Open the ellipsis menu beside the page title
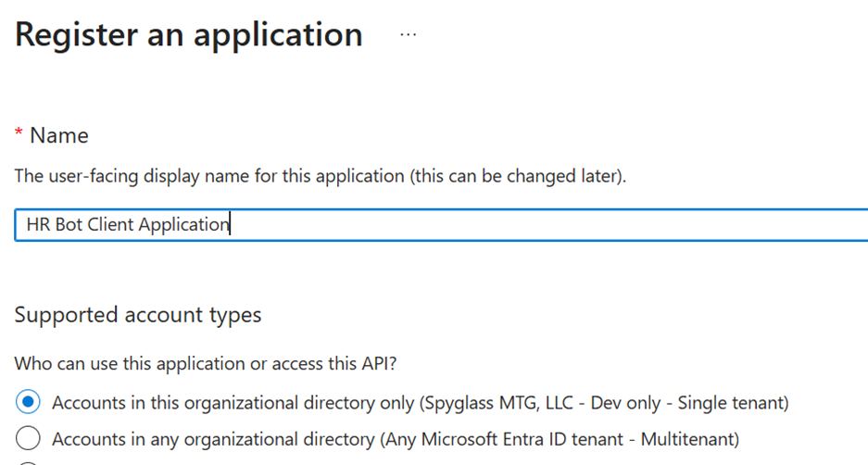The width and height of the screenshot is (868, 465). 408,34
